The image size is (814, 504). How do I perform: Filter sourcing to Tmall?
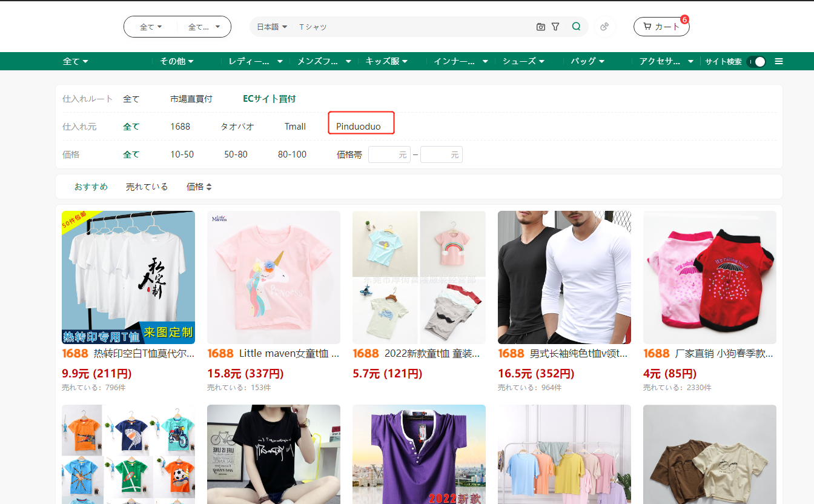(296, 127)
